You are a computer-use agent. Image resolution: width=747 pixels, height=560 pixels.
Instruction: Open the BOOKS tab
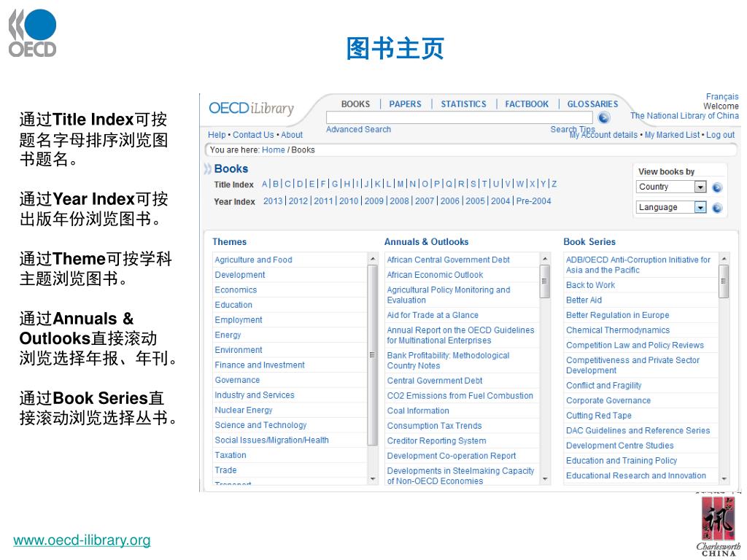click(355, 104)
